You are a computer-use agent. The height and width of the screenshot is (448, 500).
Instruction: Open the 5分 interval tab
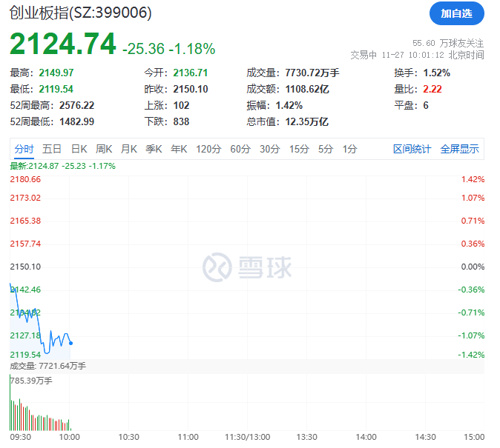point(325,149)
